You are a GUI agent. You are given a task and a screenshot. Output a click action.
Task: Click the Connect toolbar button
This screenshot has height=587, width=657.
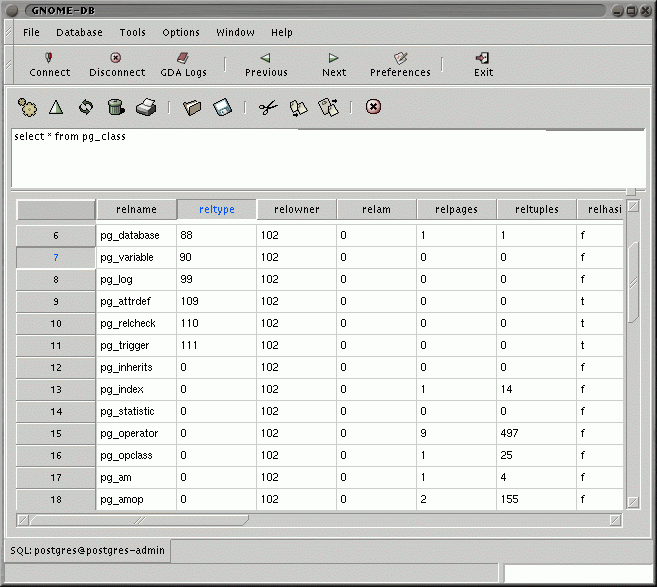click(49, 65)
